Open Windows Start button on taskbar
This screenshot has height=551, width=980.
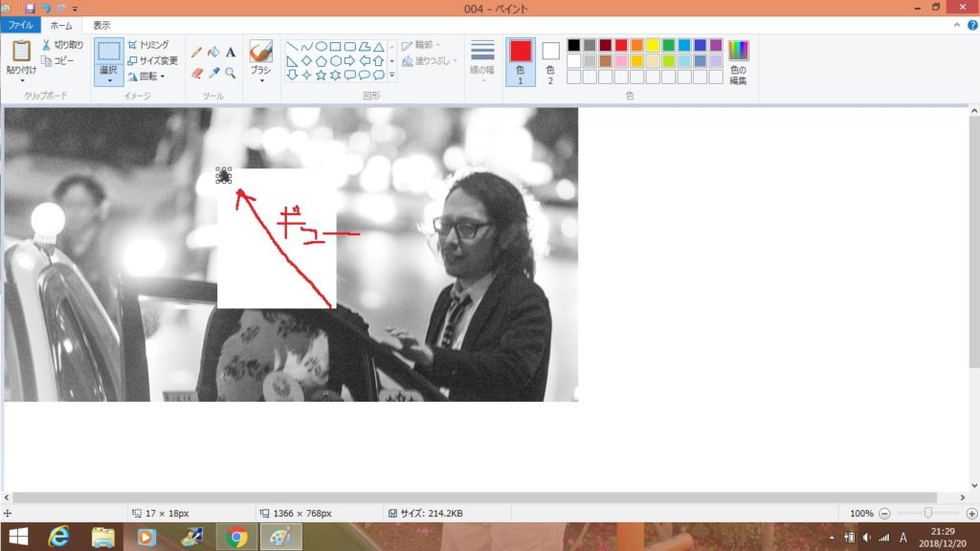pos(18,538)
